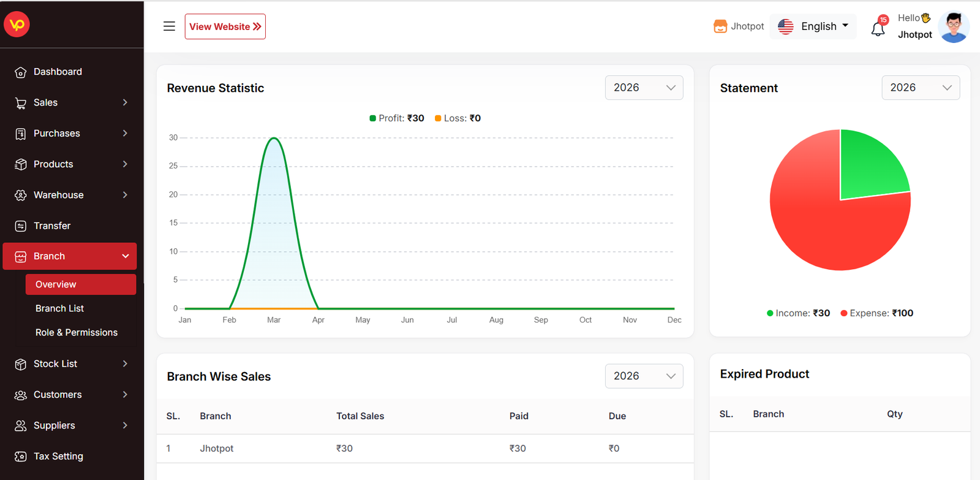
Task: Open the notifications bell icon
Action: click(878, 28)
